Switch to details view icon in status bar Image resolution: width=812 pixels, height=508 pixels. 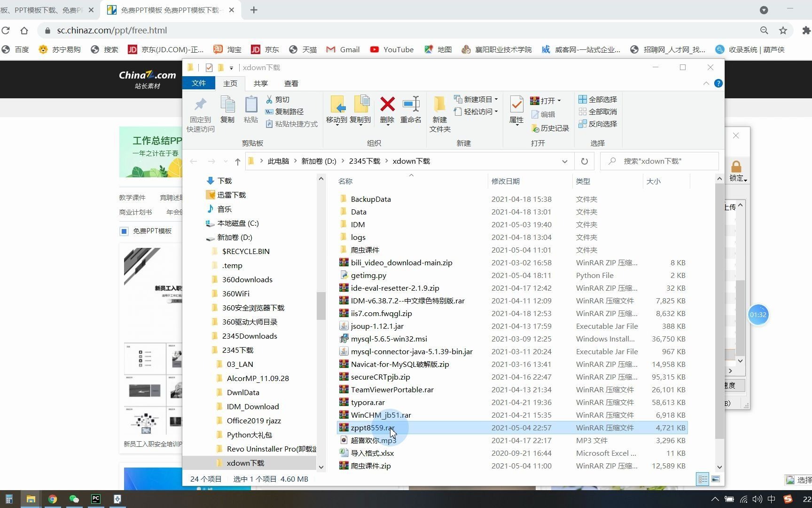(703, 479)
